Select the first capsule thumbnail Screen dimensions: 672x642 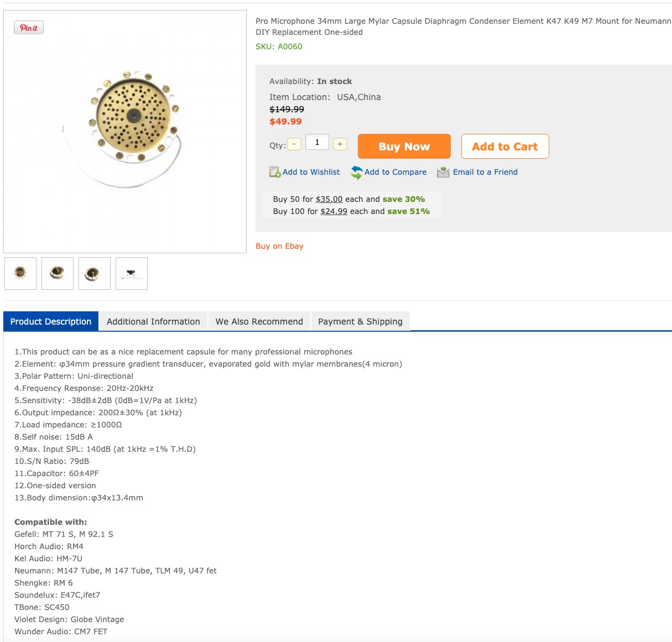[x=20, y=273]
